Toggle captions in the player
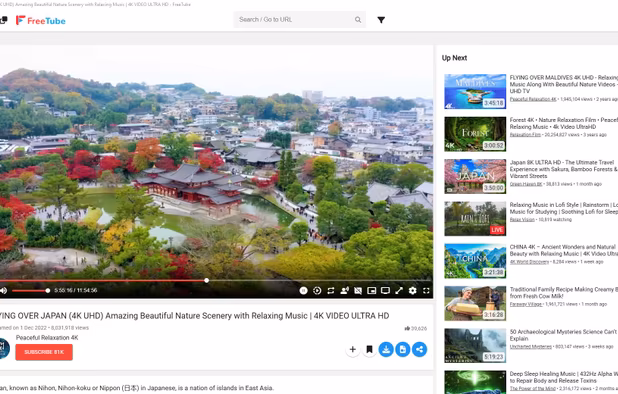Image resolution: width=618 pixels, height=394 pixels. [358, 291]
